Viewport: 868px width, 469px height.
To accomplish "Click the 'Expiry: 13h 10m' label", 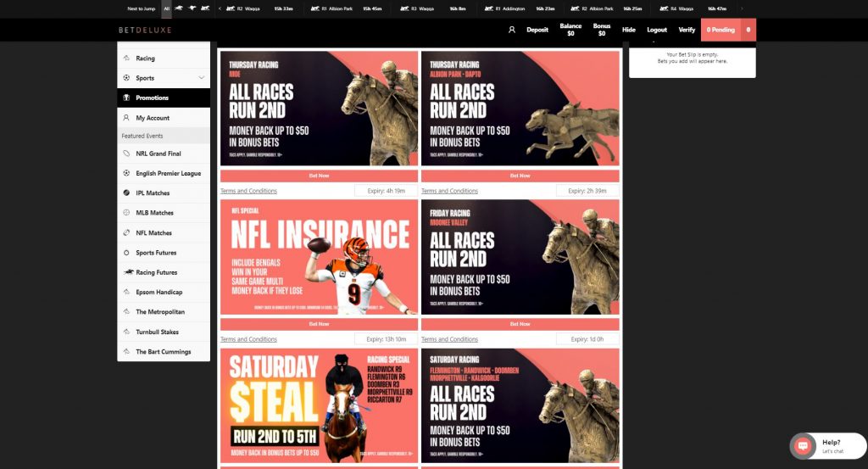I will point(386,339).
